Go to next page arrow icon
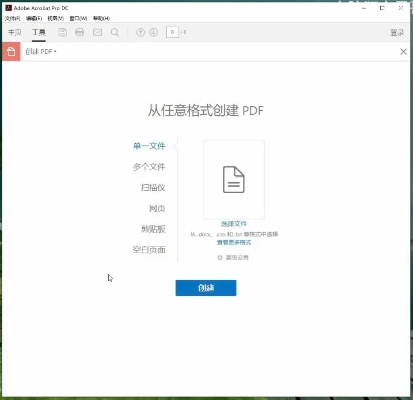The height and width of the screenshot is (400, 413). tap(153, 32)
